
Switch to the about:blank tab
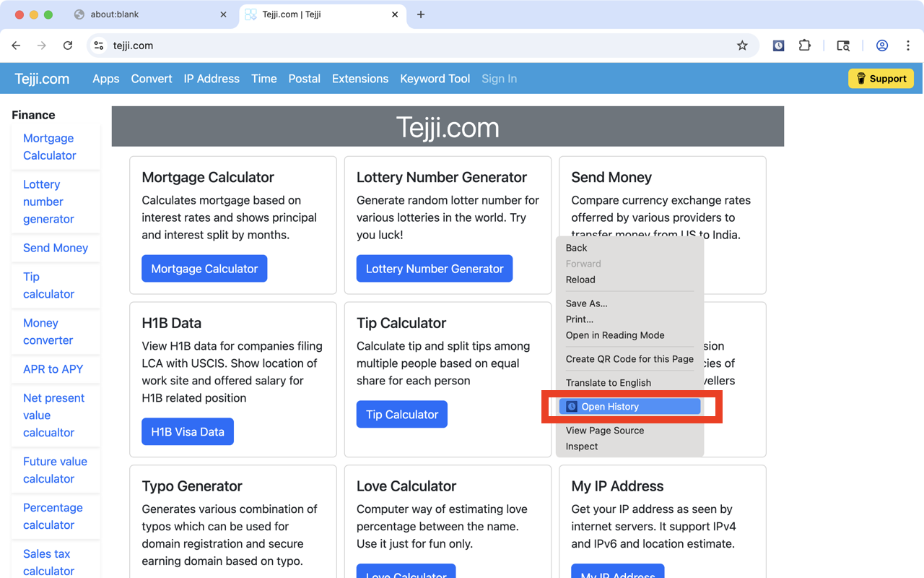[x=150, y=14]
